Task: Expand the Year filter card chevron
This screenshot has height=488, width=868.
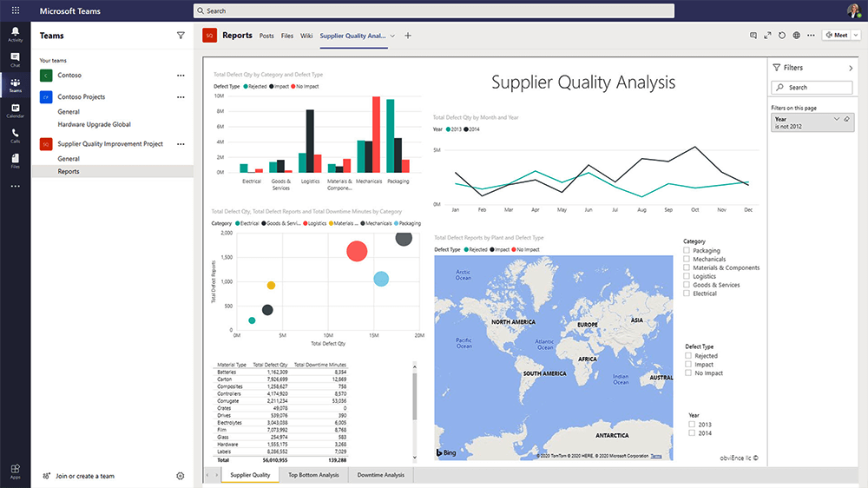Action: 837,119
